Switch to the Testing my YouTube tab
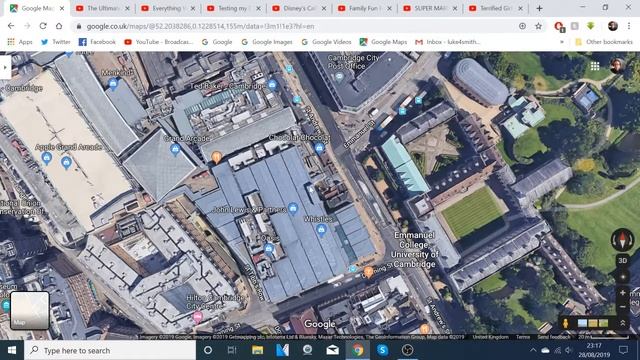Screen dimensions: 640x360 tap(234, 8)
